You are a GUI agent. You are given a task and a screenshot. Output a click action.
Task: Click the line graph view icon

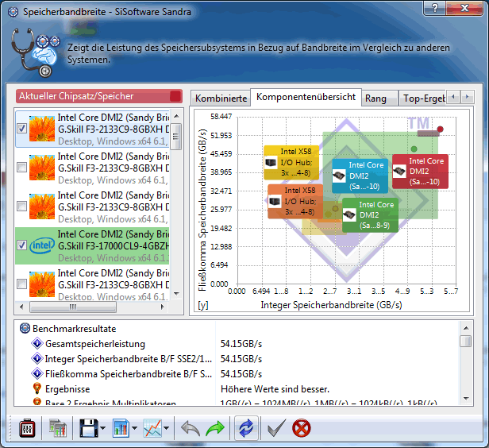[x=152, y=428]
